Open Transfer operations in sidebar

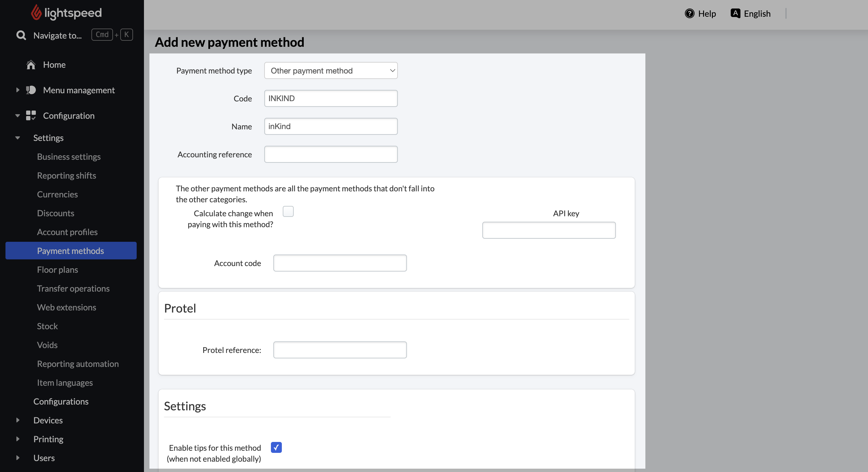(x=73, y=289)
